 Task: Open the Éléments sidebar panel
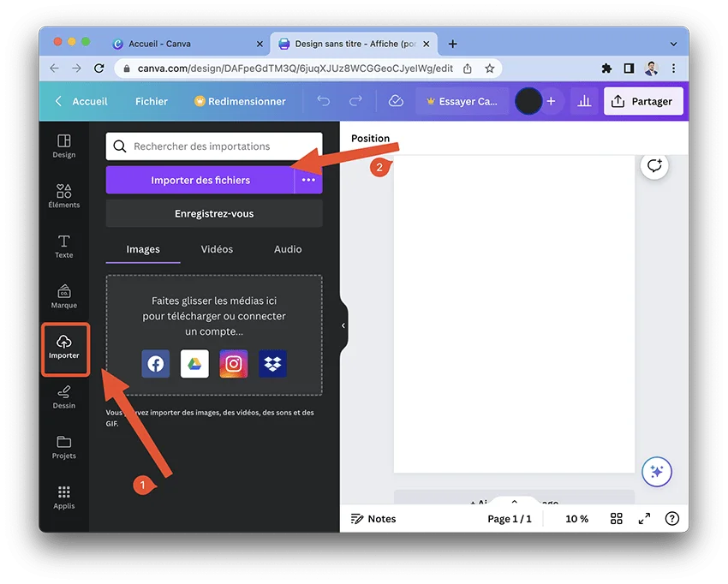(x=64, y=196)
